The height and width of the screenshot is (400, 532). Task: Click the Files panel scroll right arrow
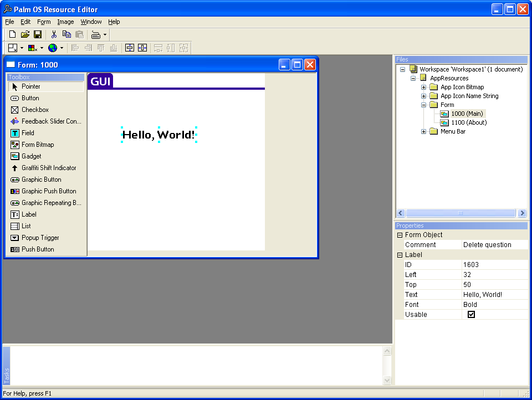tap(522, 213)
